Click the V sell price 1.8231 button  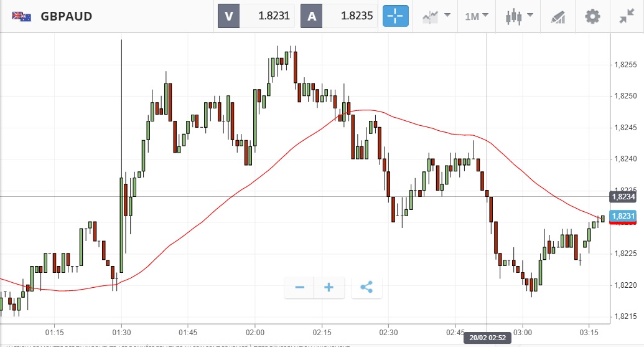point(256,16)
